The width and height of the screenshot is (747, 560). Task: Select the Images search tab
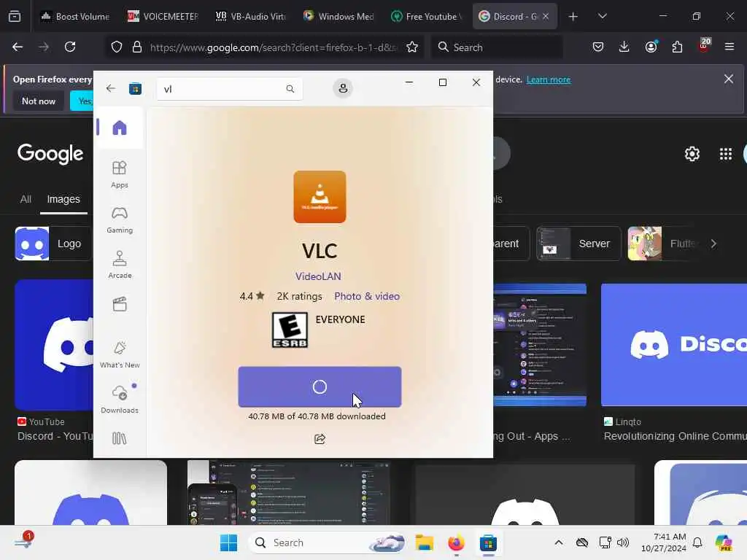click(x=63, y=199)
